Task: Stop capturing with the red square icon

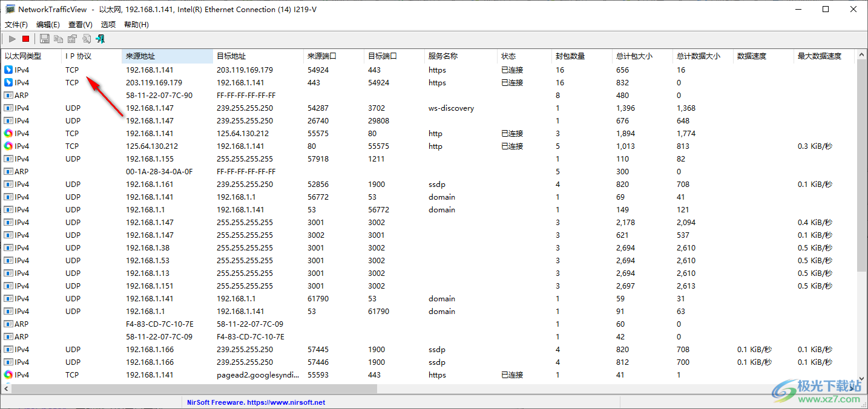Action: pyautogui.click(x=26, y=39)
